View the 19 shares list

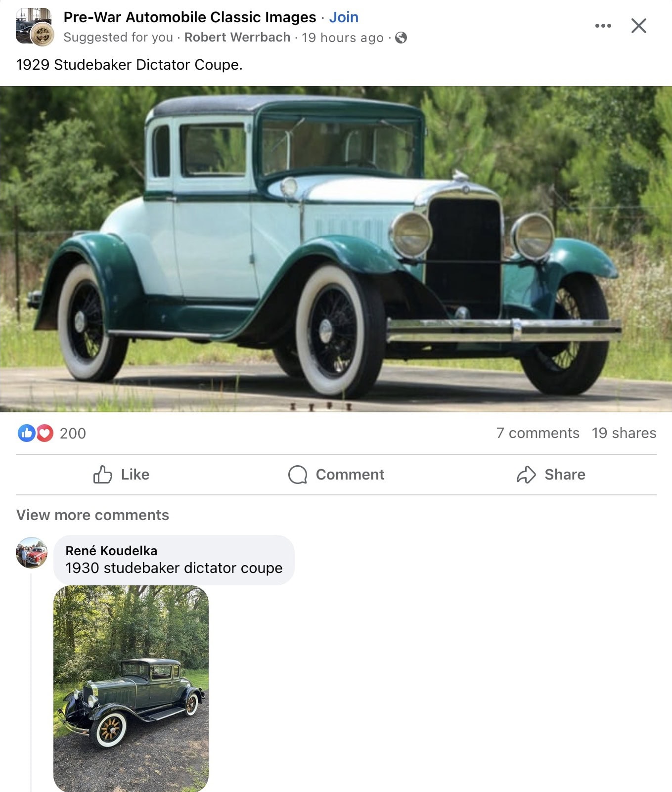[x=624, y=433]
